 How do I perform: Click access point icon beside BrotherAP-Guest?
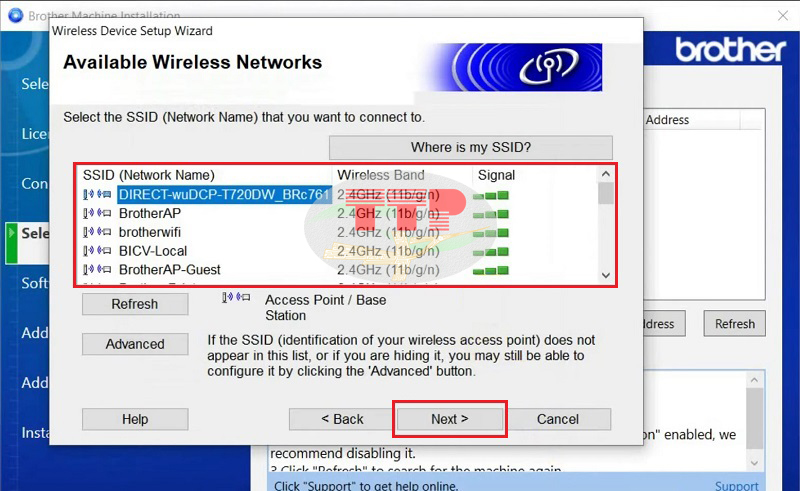(x=97, y=269)
